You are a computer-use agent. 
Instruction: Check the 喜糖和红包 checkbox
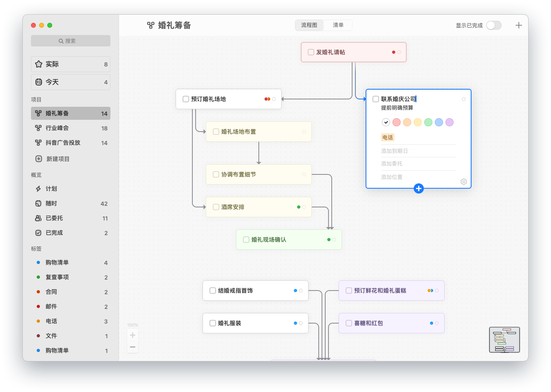[x=349, y=323]
